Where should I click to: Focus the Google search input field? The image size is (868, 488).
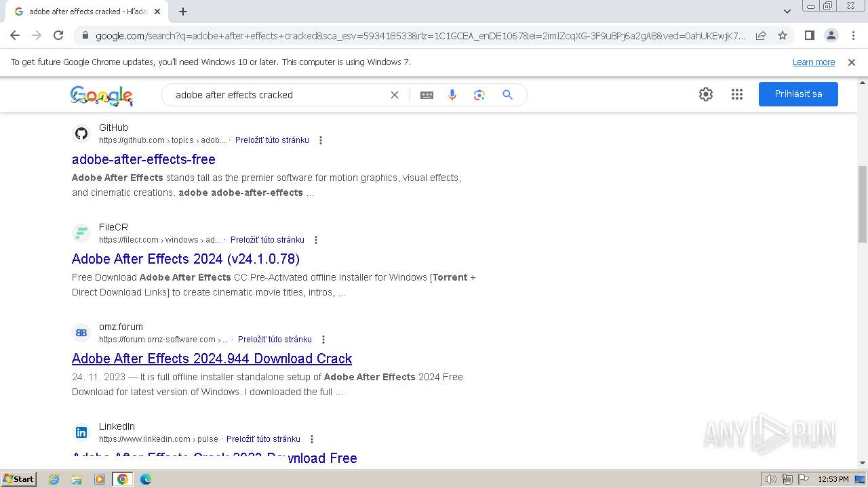click(x=278, y=95)
